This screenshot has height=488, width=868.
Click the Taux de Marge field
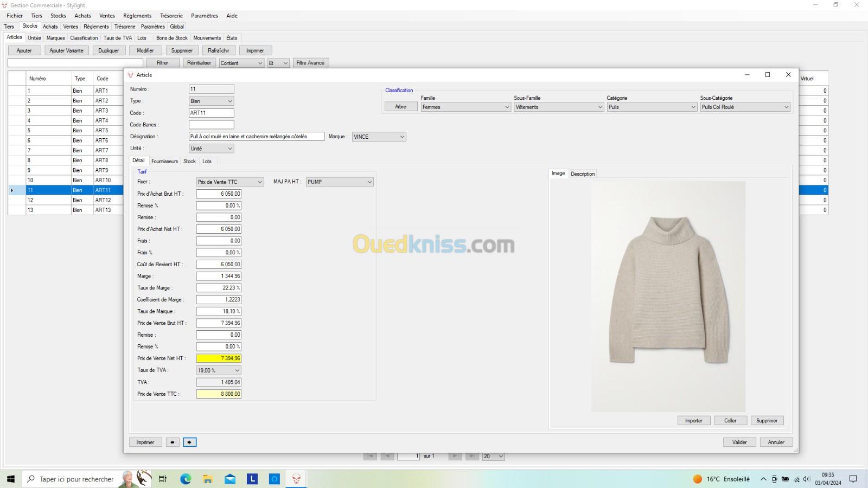pyautogui.click(x=219, y=288)
